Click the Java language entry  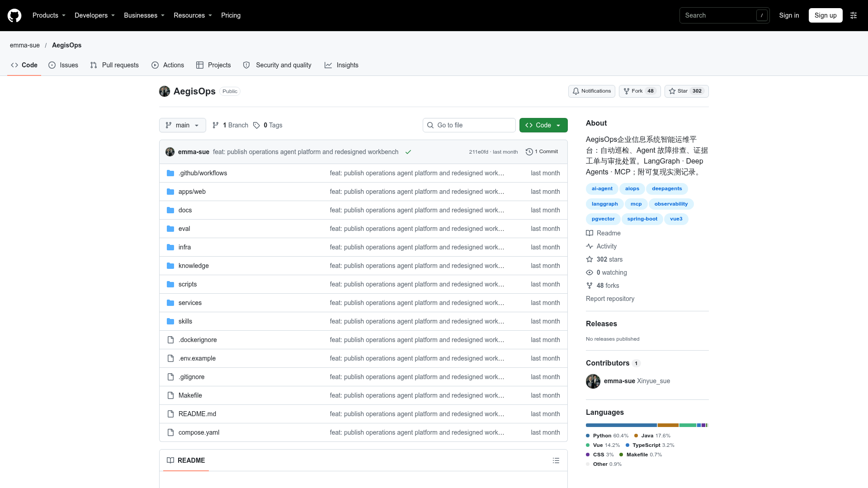(x=652, y=436)
